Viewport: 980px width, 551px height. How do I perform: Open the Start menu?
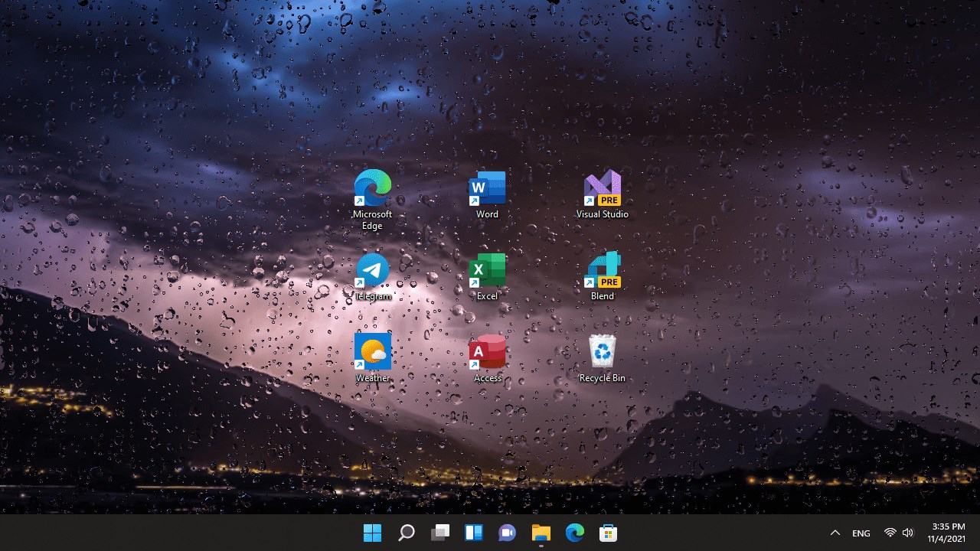372,533
